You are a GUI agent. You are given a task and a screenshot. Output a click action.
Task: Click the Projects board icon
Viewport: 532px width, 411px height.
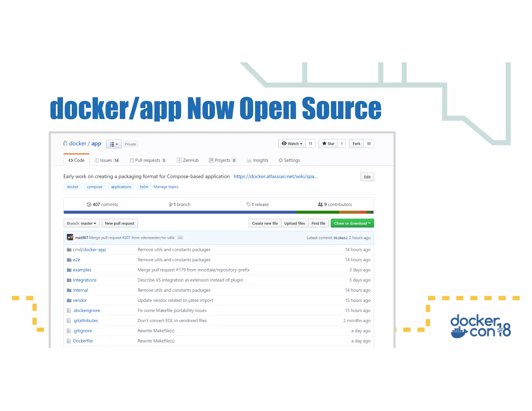tap(211, 160)
